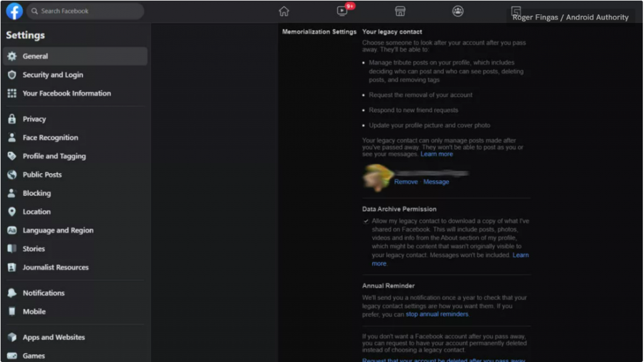
Task: Open Security and Login settings
Action: point(75,75)
